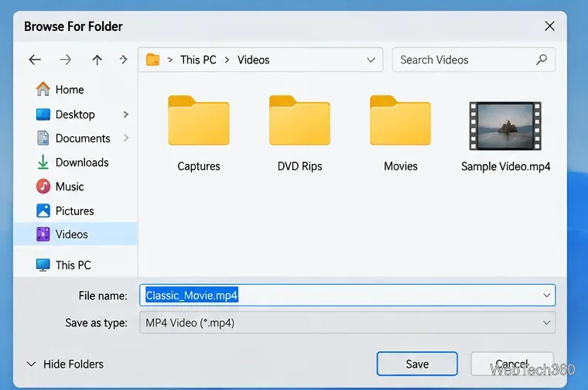Open the Movies folder
588x390 pixels.
click(x=400, y=121)
